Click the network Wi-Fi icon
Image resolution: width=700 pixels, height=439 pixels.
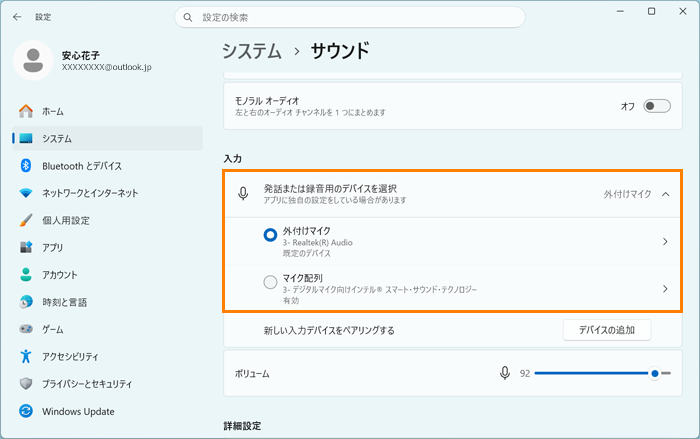click(26, 193)
